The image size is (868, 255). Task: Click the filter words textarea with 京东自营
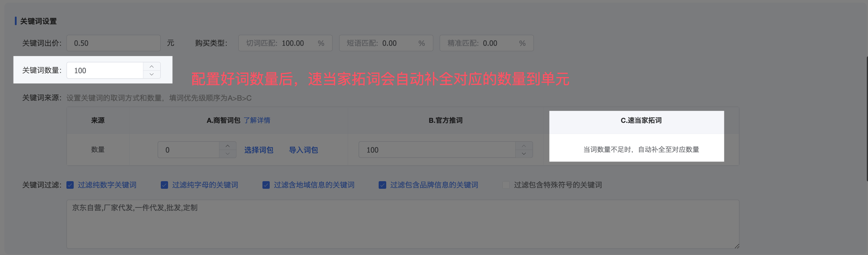pyautogui.click(x=403, y=224)
